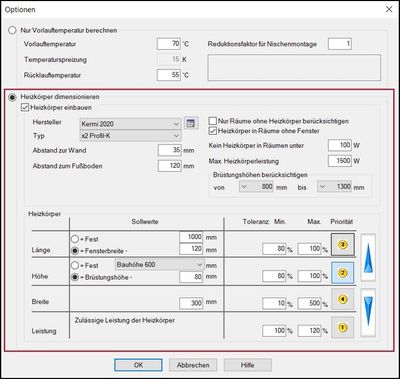This screenshot has height=379, width=400.
Task: Select Nur Vorlauftemperatur berechnen option
Action: (x=12, y=30)
